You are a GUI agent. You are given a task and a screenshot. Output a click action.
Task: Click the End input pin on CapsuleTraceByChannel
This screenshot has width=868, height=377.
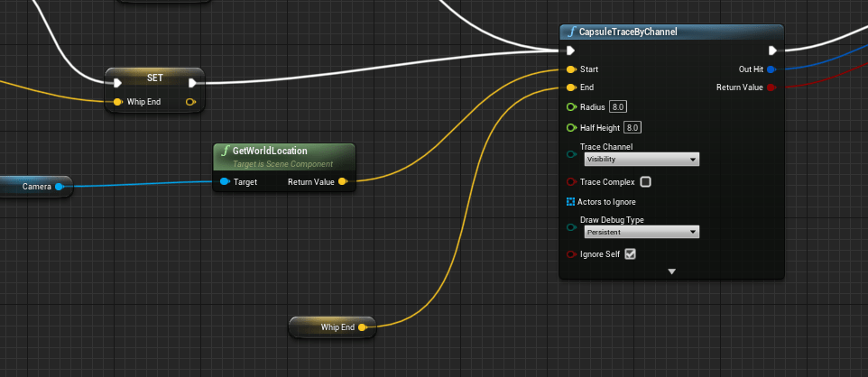point(571,87)
